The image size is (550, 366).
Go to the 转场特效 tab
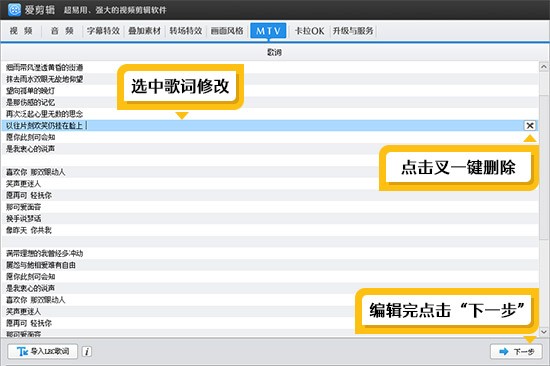click(186, 31)
